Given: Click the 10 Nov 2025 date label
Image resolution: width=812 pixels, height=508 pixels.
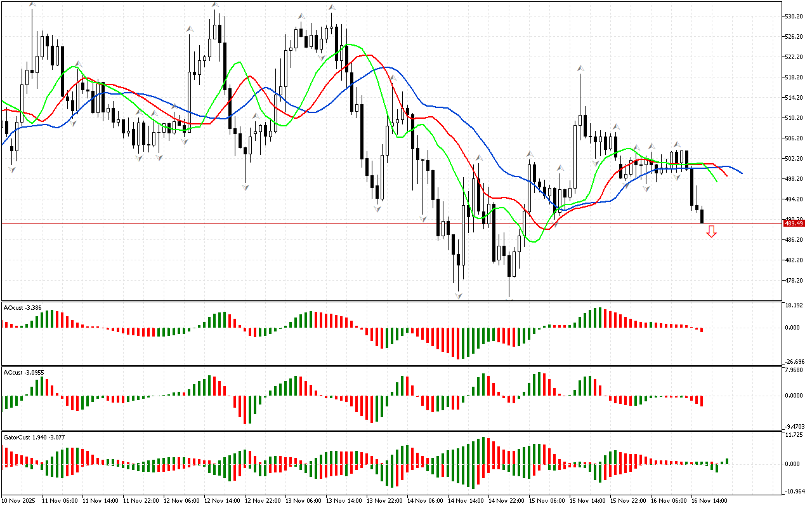Looking at the screenshot, I should (20, 500).
